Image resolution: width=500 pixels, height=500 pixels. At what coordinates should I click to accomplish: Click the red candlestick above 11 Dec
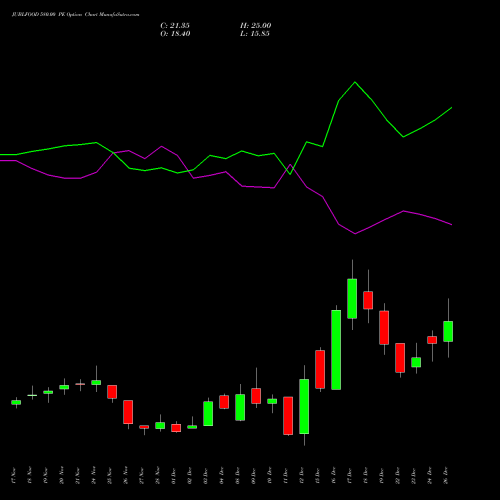288,415
